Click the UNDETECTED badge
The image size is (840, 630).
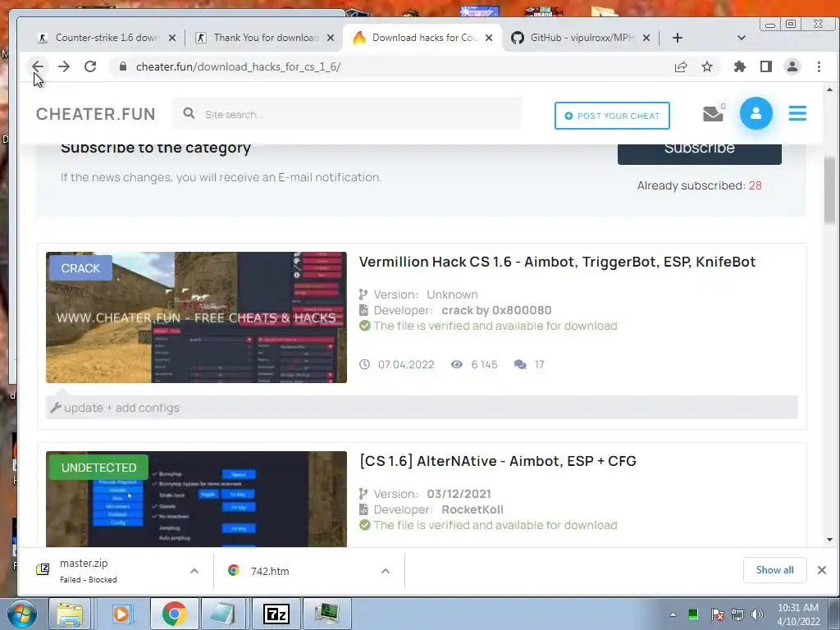point(98,467)
